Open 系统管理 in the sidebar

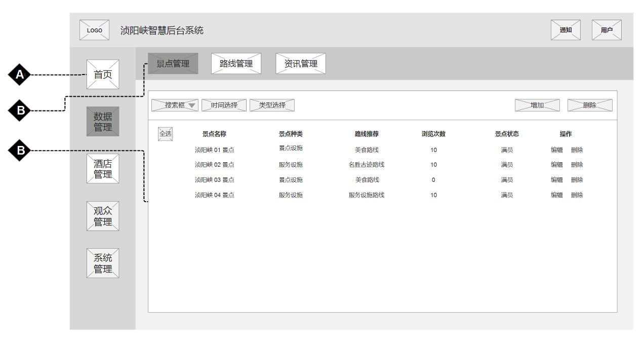103,263
